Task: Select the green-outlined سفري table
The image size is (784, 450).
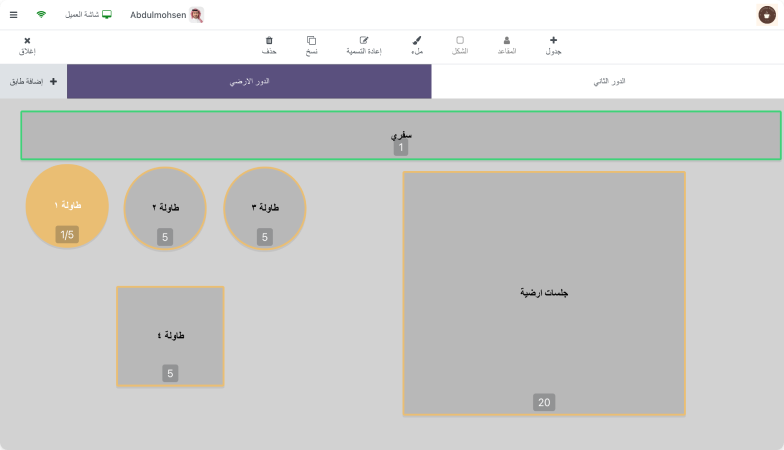Action: pyautogui.click(x=400, y=135)
